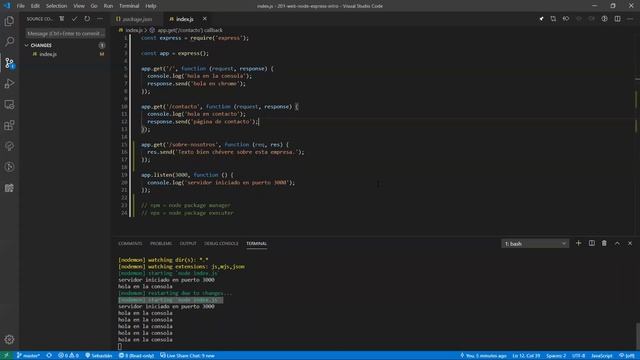
Task: Add a new terminal with plus icon
Action: [x=578, y=243]
